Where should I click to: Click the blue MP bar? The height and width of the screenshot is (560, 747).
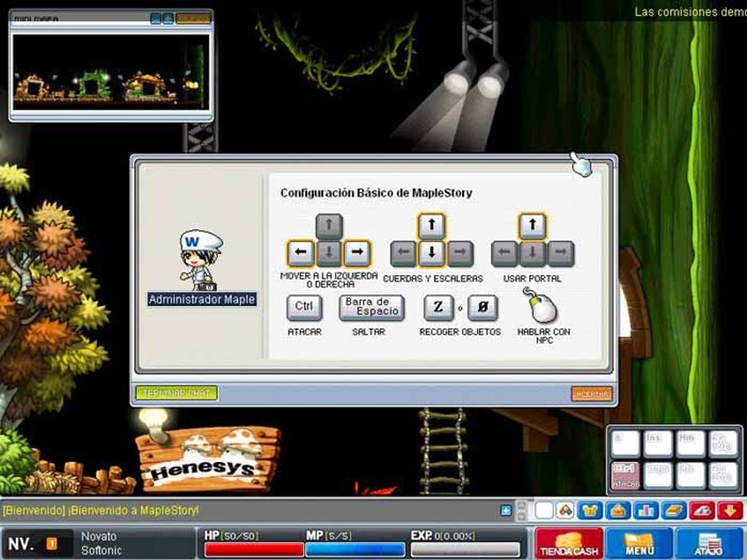tap(355, 550)
